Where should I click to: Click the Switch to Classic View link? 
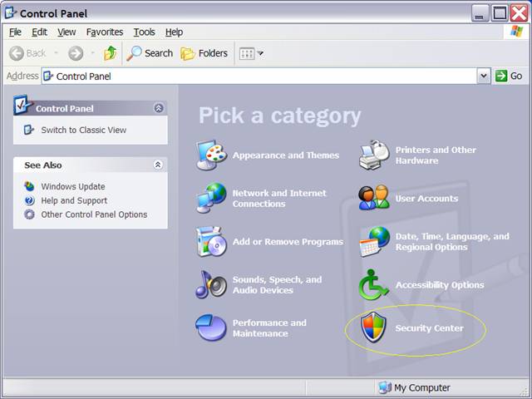pyautogui.click(x=83, y=130)
